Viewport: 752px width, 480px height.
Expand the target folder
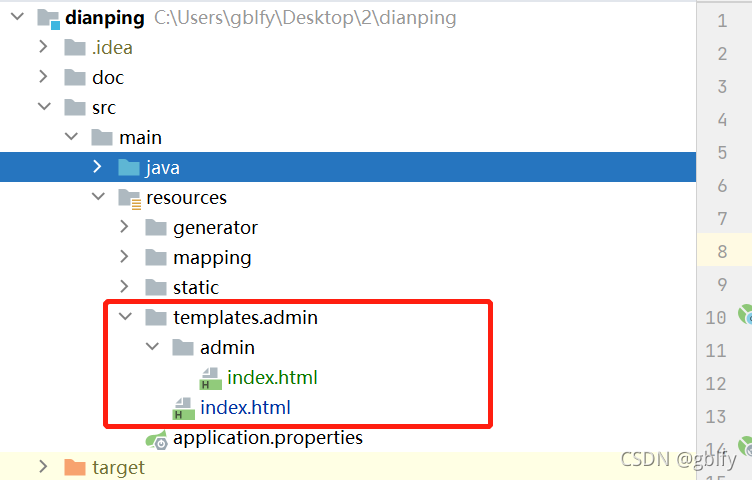[x=43, y=466]
